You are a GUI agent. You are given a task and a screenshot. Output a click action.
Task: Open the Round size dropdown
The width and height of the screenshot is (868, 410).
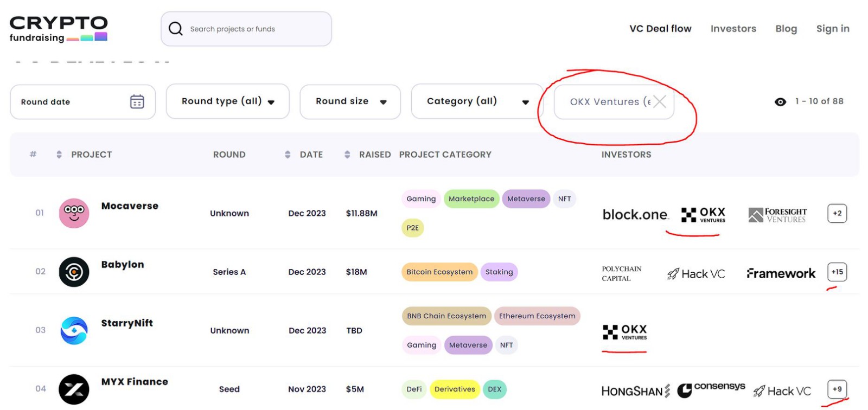coord(350,101)
